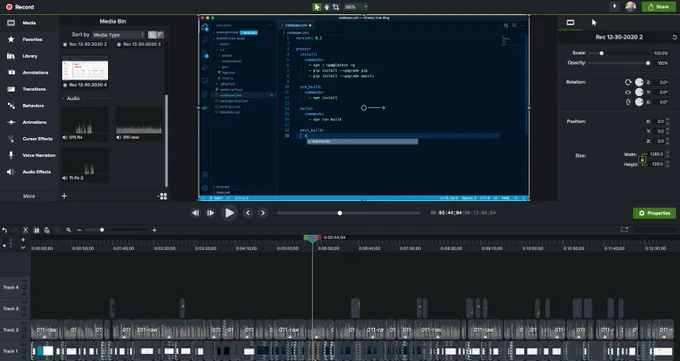Open the Sort by Media Type dropdown

coord(118,35)
